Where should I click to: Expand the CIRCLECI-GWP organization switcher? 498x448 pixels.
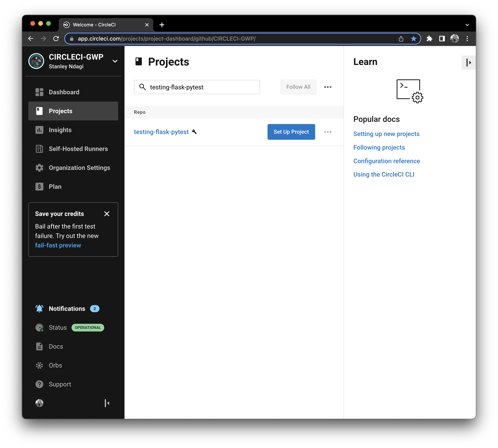[115, 61]
